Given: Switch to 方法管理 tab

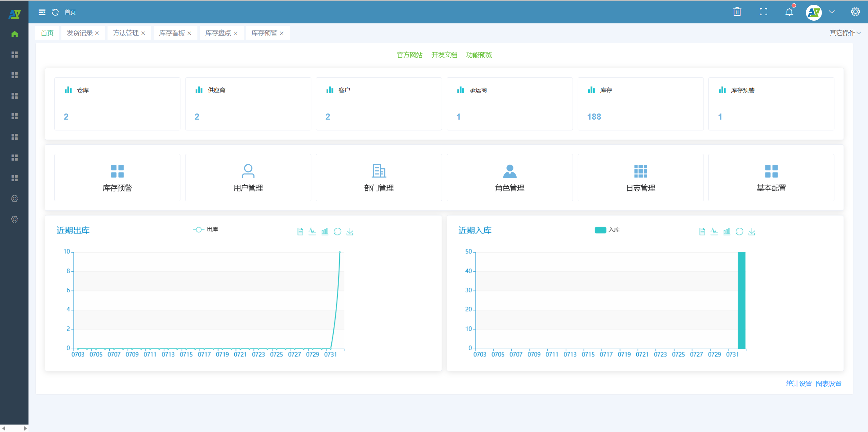Looking at the screenshot, I should click(126, 33).
